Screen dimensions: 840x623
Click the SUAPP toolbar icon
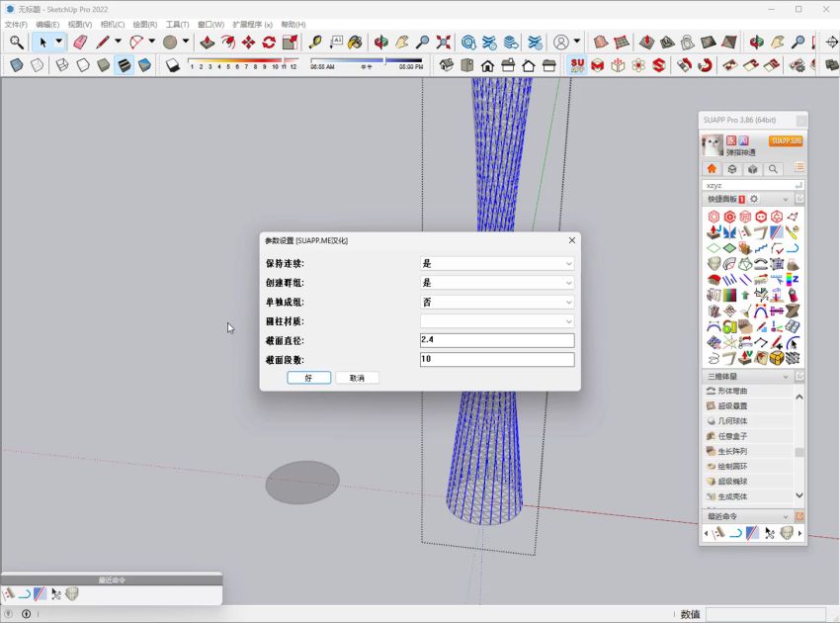click(577, 65)
